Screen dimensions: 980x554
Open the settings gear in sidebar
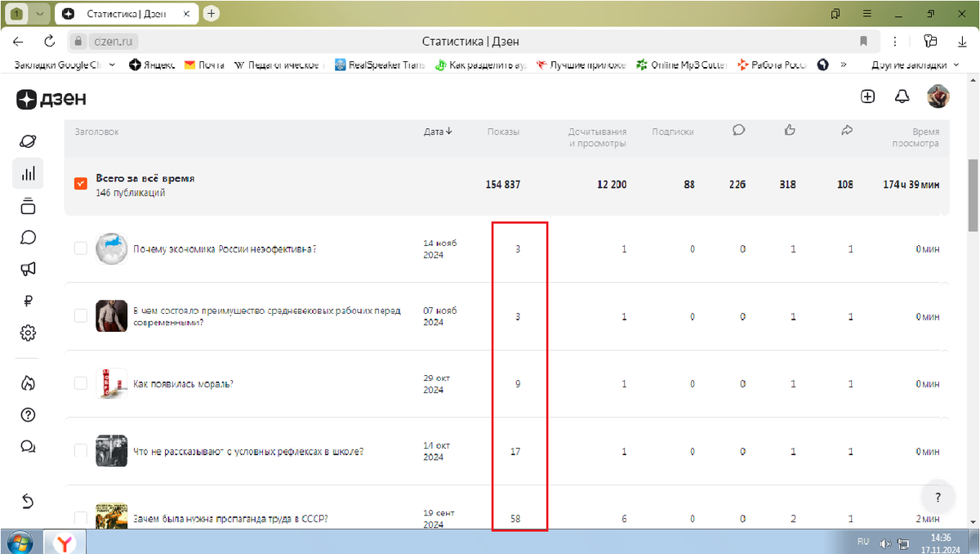(28, 333)
